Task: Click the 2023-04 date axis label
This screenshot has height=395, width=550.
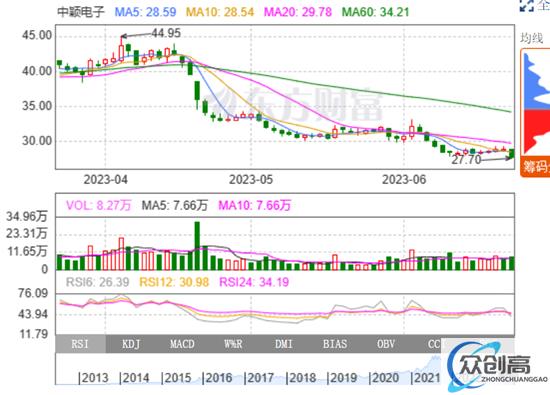Action: pyautogui.click(x=106, y=180)
